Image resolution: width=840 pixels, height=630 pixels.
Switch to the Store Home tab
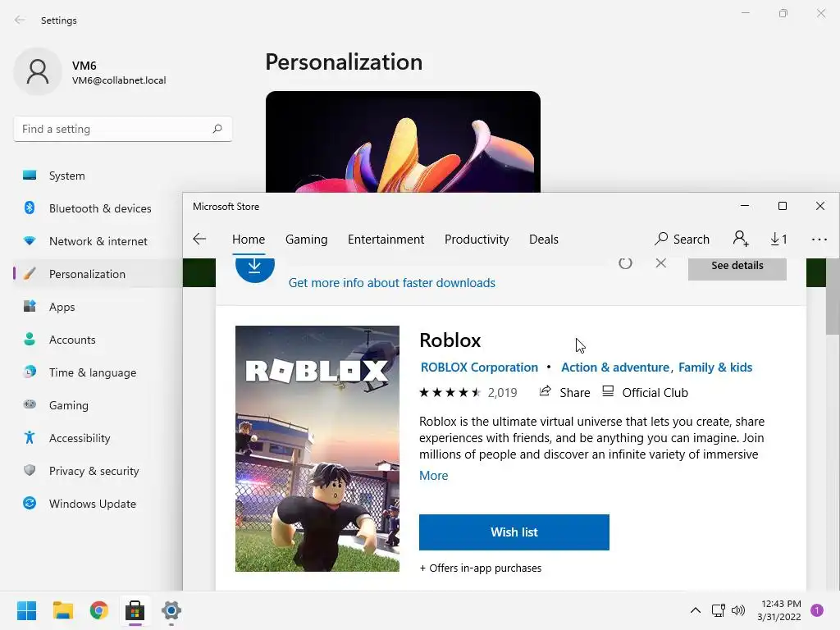pos(249,240)
